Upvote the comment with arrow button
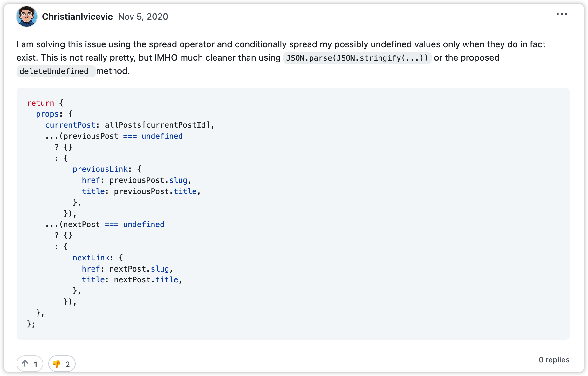The width and height of the screenshot is (588, 376). tap(30, 364)
